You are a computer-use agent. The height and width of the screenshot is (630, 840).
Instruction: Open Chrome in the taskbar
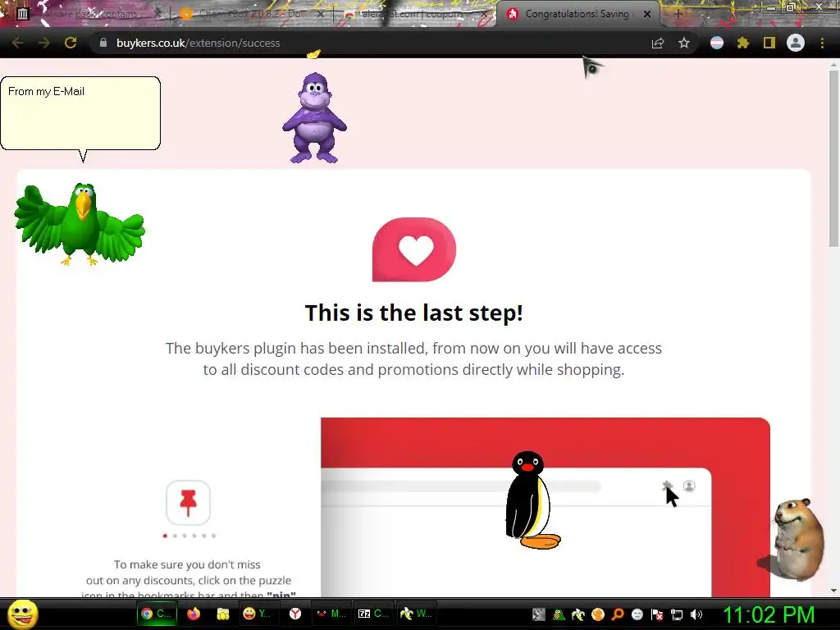(156, 614)
